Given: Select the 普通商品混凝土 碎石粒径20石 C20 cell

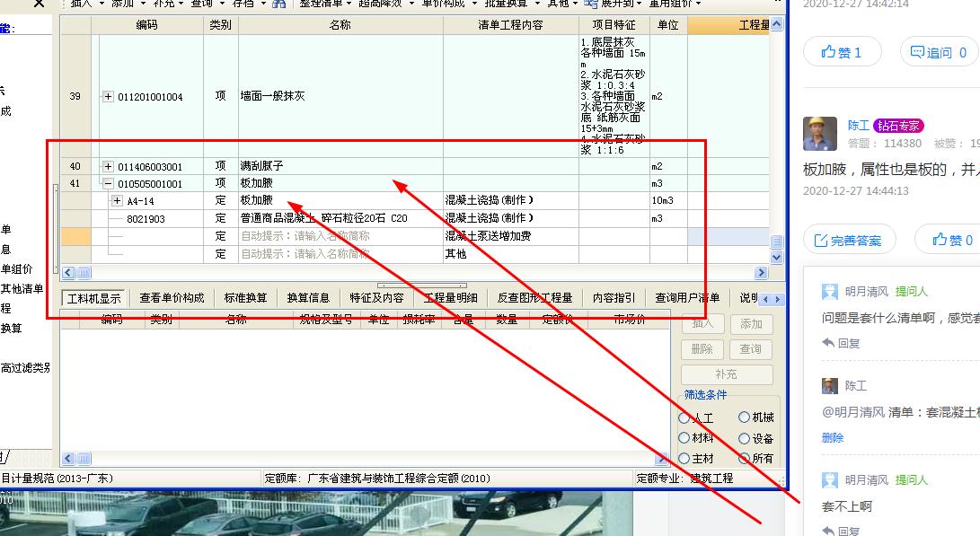Looking at the screenshot, I should click(x=340, y=219).
